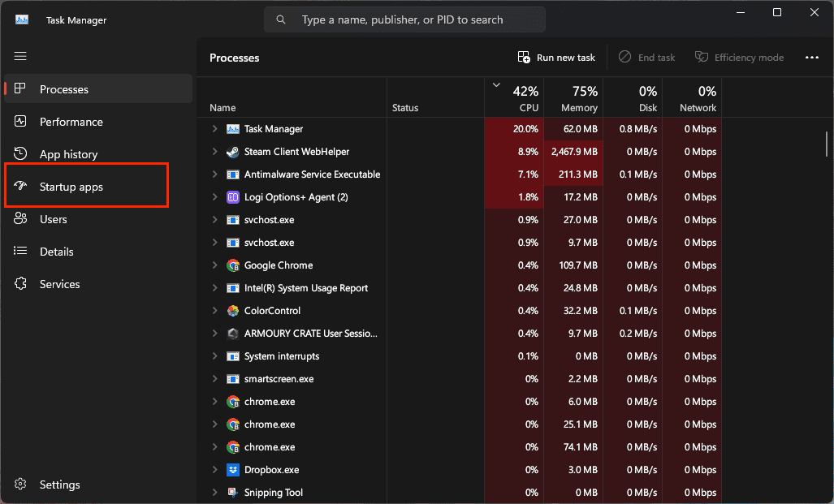The width and height of the screenshot is (834, 504).
Task: Click the Performance sidebar icon
Action: coord(20,121)
